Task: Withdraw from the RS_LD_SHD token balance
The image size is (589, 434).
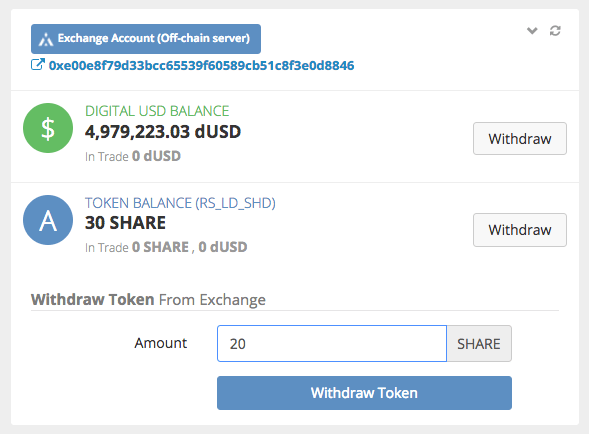Action: tap(520, 230)
